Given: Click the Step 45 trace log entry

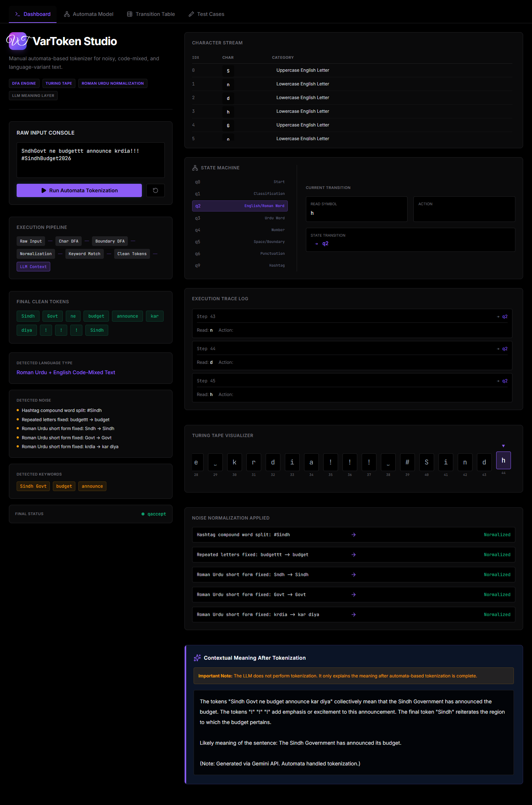Looking at the screenshot, I should pos(352,388).
